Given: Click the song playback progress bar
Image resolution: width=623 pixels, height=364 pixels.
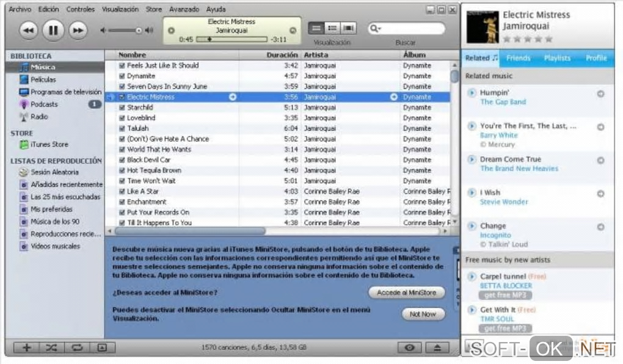Looking at the screenshot, I should (x=231, y=39).
